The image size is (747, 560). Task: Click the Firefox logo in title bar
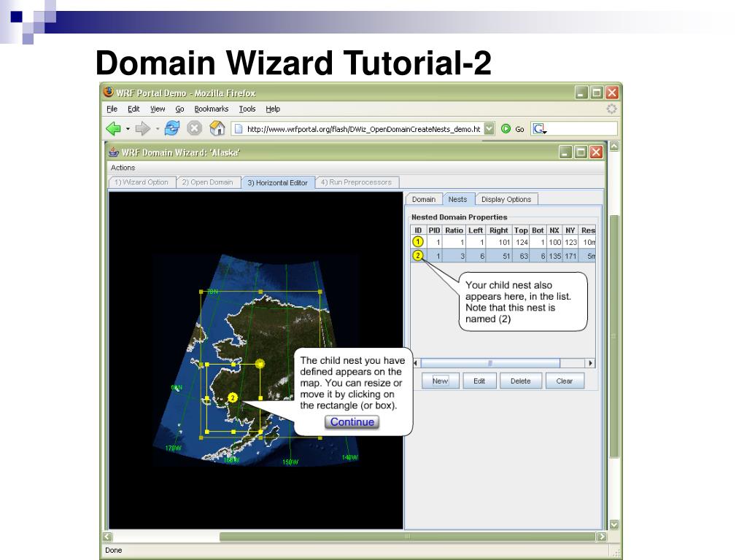coord(109,92)
